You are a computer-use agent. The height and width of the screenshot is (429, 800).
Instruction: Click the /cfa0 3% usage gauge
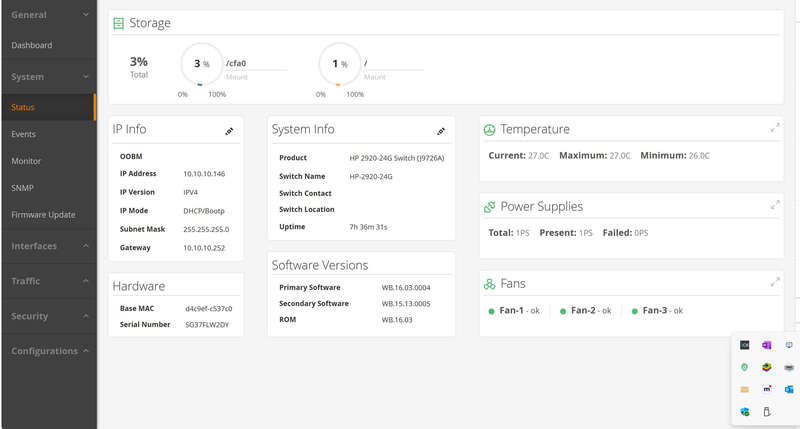[202, 64]
